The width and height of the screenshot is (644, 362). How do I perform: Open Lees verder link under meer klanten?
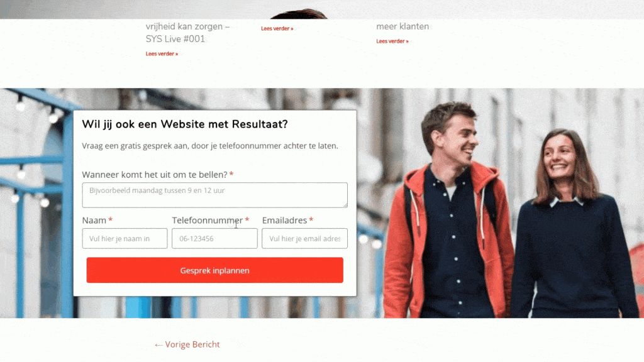tap(392, 41)
